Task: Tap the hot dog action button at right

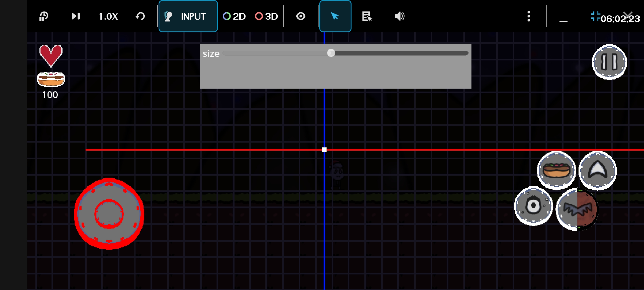Action: pos(556,170)
